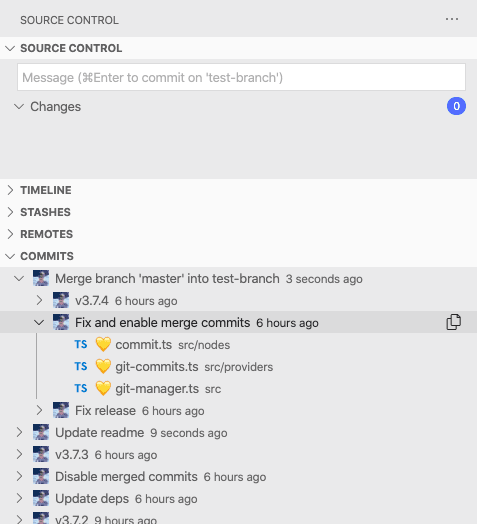Copy the 'Fix and enable merge commits' commit

454,322
